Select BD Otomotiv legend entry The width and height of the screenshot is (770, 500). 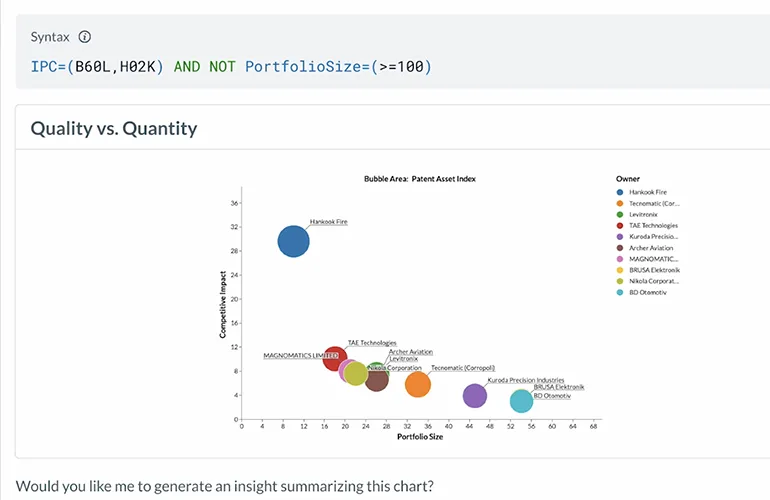click(648, 292)
